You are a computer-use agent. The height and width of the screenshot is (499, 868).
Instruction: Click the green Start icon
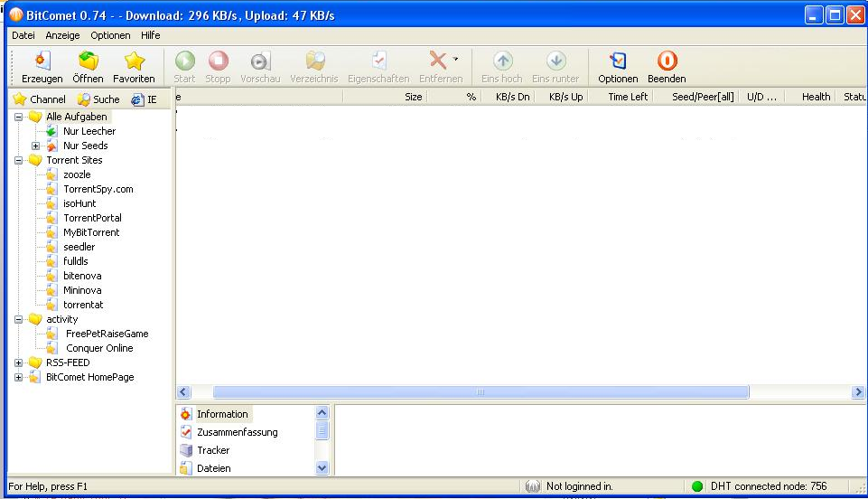pos(185,61)
